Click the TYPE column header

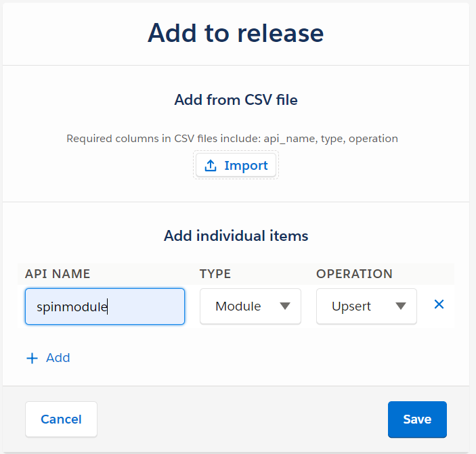[x=215, y=274]
